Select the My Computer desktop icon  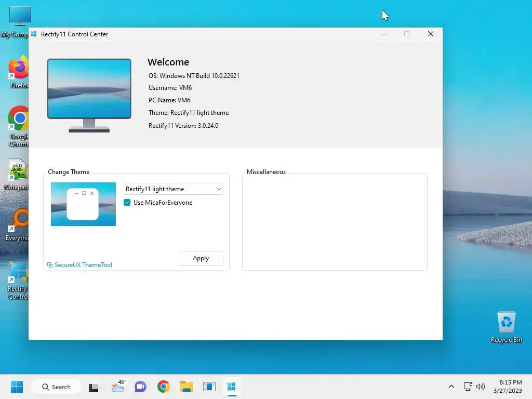point(15,22)
